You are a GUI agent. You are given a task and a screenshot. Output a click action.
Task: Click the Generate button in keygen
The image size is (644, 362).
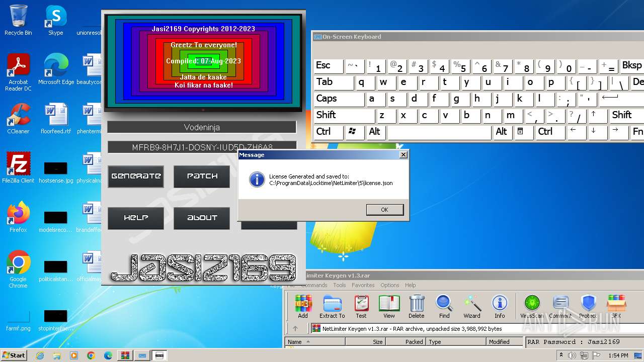[136, 176]
